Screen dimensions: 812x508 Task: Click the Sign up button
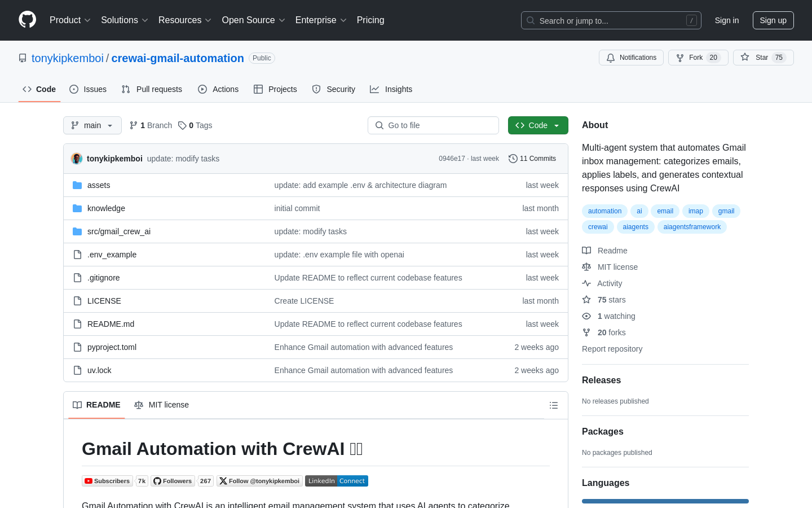773,20
